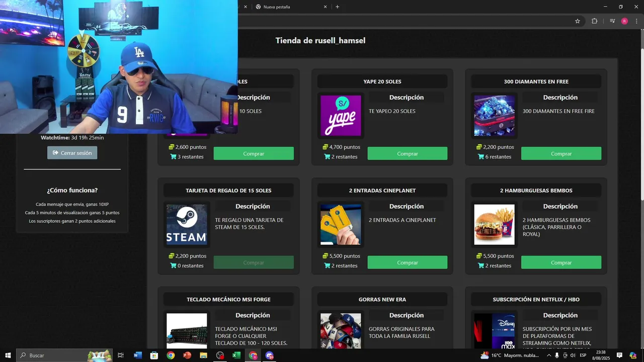Click the title TARJETA DE REGALO DE 15 SOLES
The width and height of the screenshot is (644, 362).
(228, 191)
